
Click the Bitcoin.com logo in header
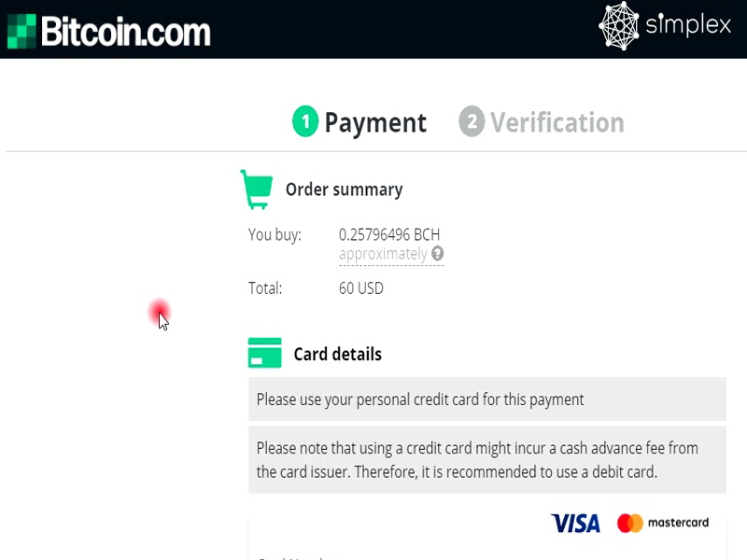[109, 31]
